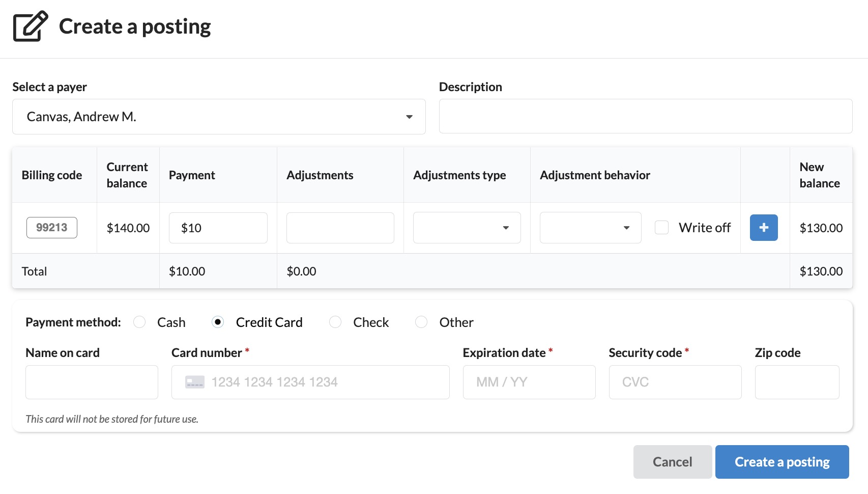This screenshot has height=494, width=868.
Task: Focus the Name on card field
Action: pyautogui.click(x=92, y=382)
